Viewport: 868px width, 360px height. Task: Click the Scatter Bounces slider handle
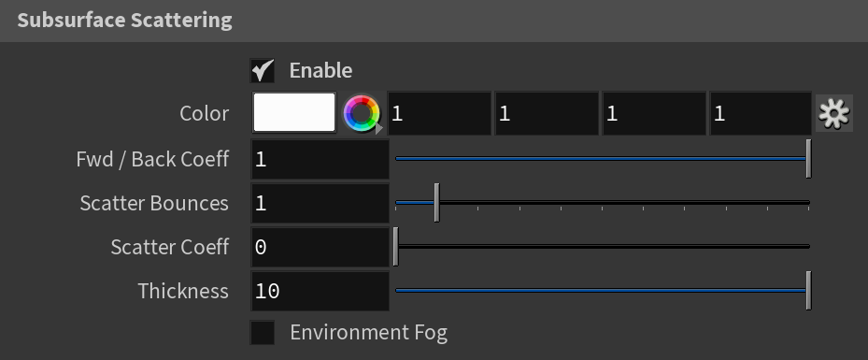436,203
